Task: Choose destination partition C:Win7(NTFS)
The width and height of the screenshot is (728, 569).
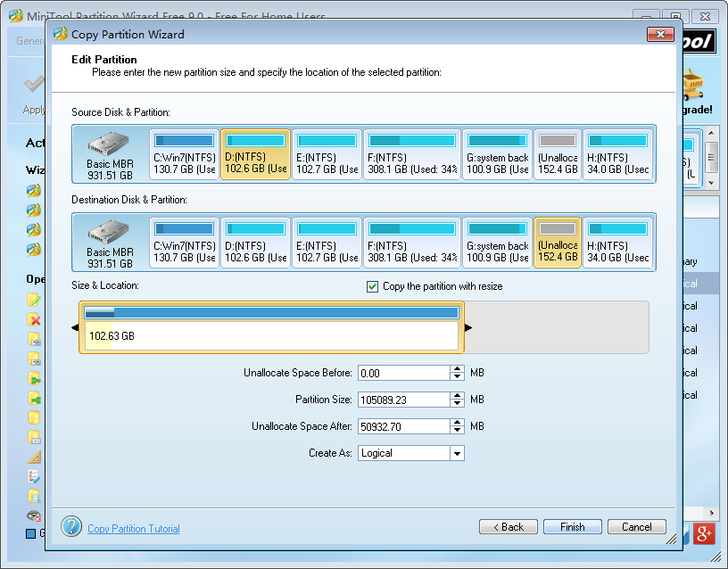Action: coord(185,243)
